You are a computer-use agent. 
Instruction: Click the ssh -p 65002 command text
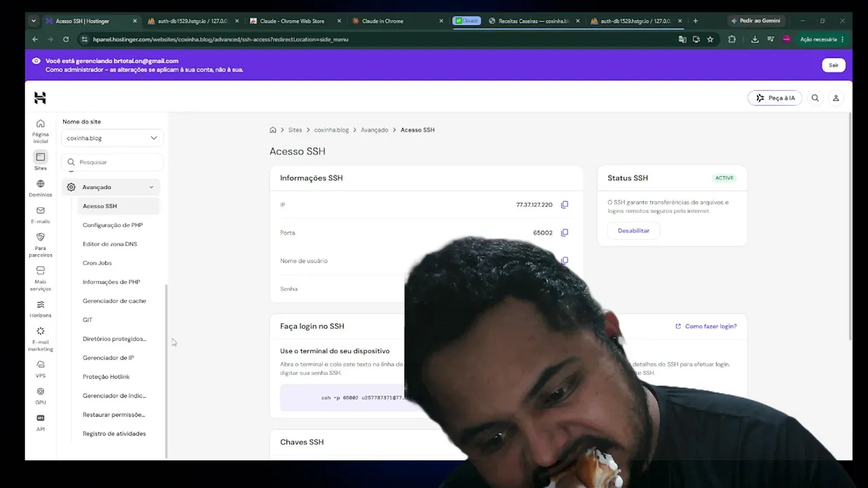click(x=361, y=398)
